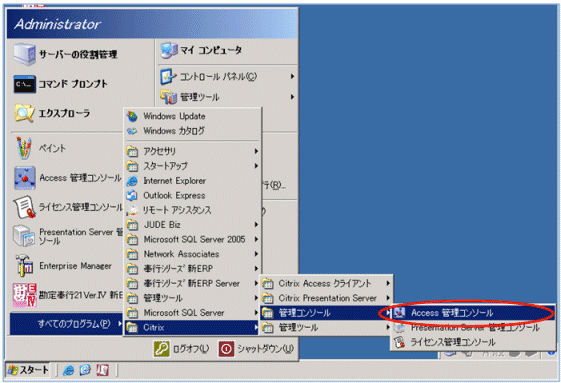Launch ライセンス管理コンソール from Citrix flyout
The image size is (561, 383).
click(x=473, y=342)
